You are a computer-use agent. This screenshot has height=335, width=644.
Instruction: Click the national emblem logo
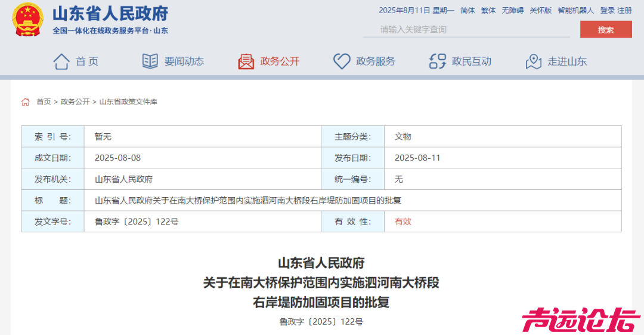[27, 20]
